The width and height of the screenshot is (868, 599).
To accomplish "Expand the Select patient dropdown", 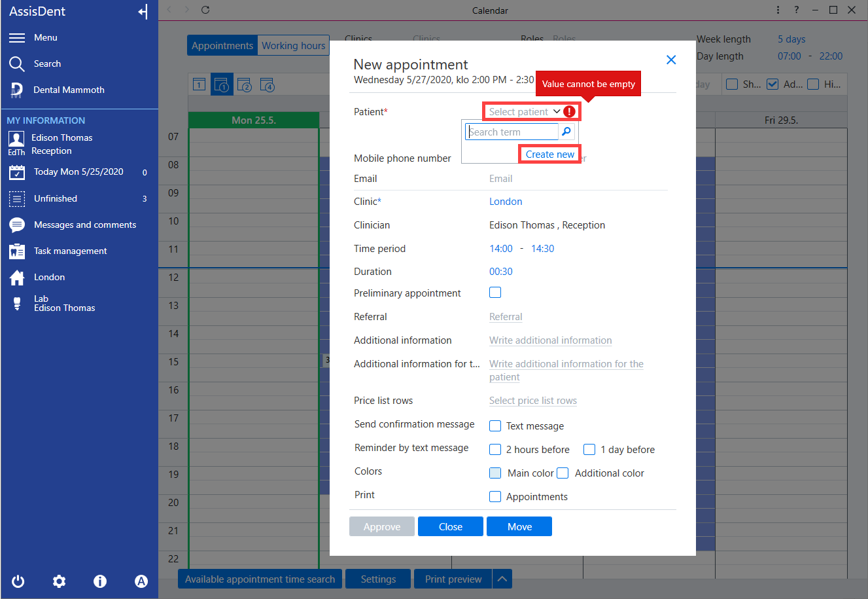I will tap(525, 112).
